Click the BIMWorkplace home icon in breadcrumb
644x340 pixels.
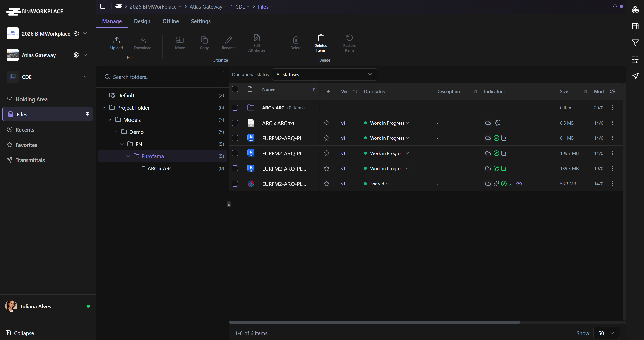[x=118, y=6]
